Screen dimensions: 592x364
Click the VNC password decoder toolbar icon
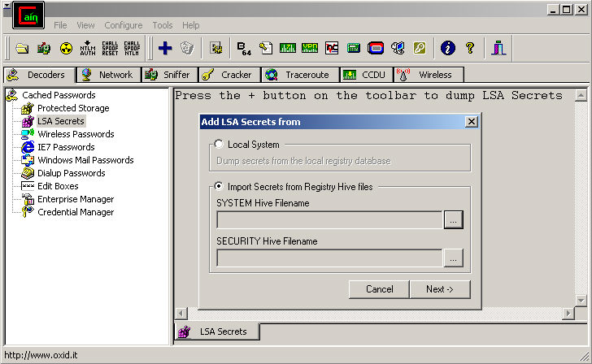coord(332,48)
